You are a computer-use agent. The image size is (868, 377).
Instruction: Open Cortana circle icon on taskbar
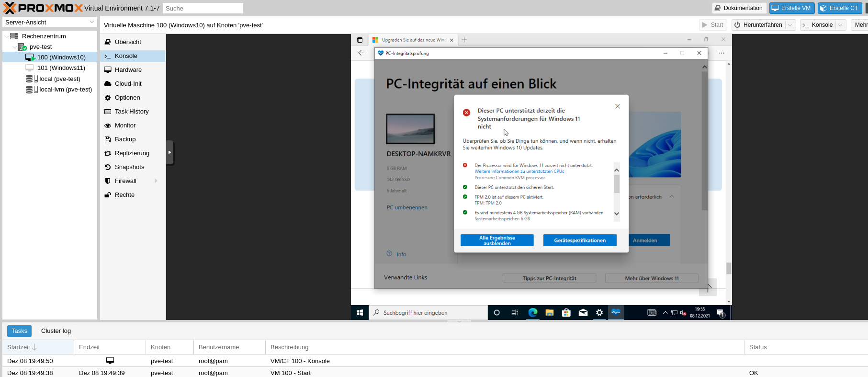pyautogui.click(x=496, y=313)
